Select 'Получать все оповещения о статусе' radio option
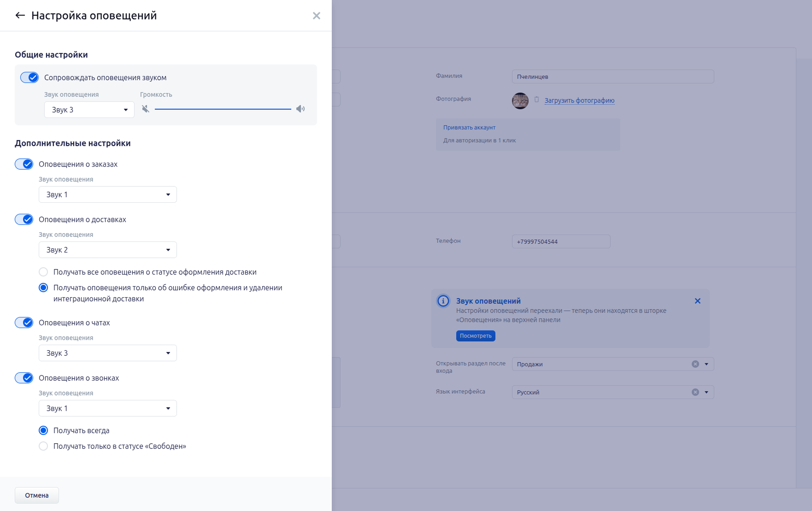Screen dimensions: 812x511 click(43, 272)
